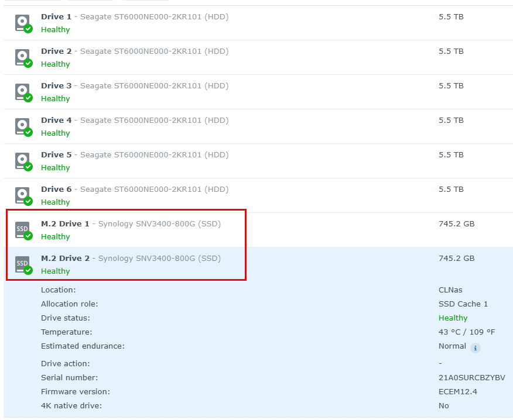Click the Drive 3 hard disk icon

point(23,92)
